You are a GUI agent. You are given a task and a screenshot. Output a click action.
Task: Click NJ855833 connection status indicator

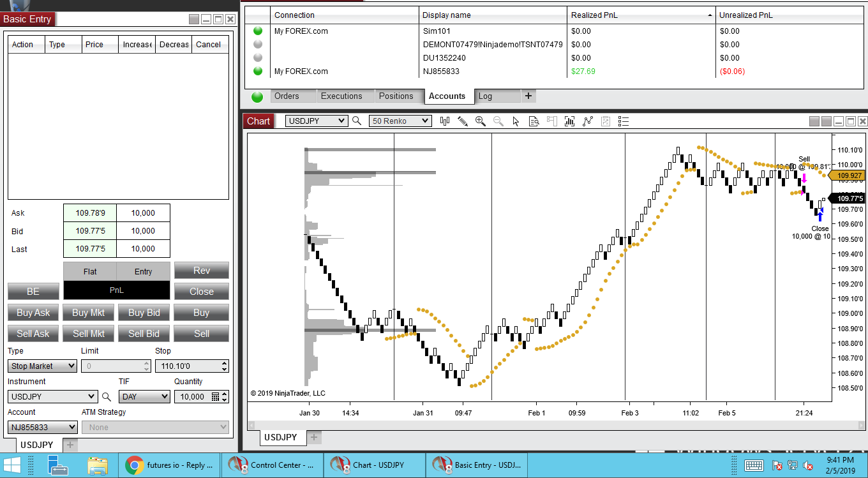[258, 71]
